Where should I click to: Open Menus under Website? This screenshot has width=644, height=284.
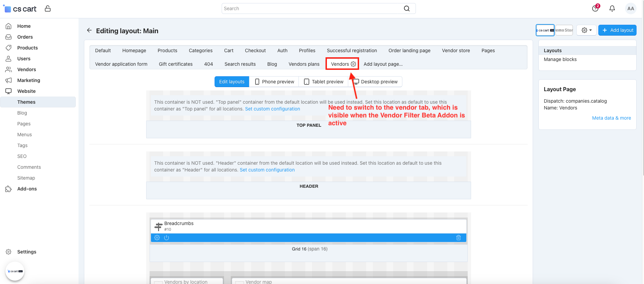[24, 135]
